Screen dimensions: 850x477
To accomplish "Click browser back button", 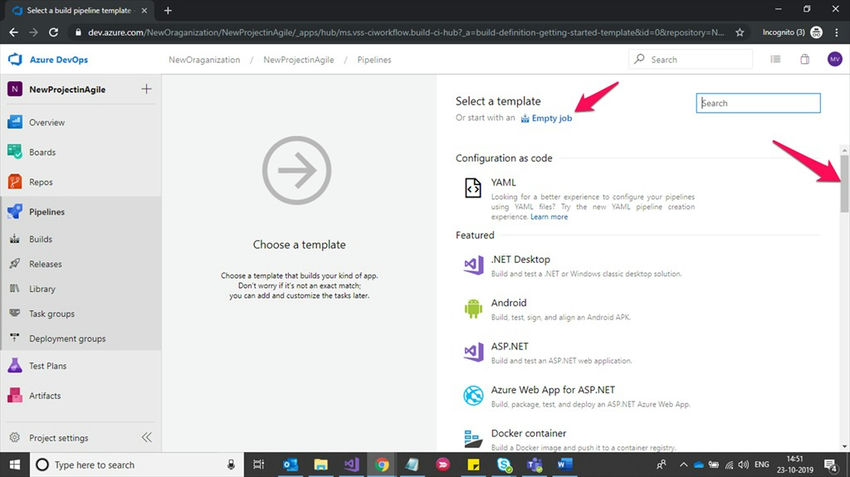I will pyautogui.click(x=14, y=33).
